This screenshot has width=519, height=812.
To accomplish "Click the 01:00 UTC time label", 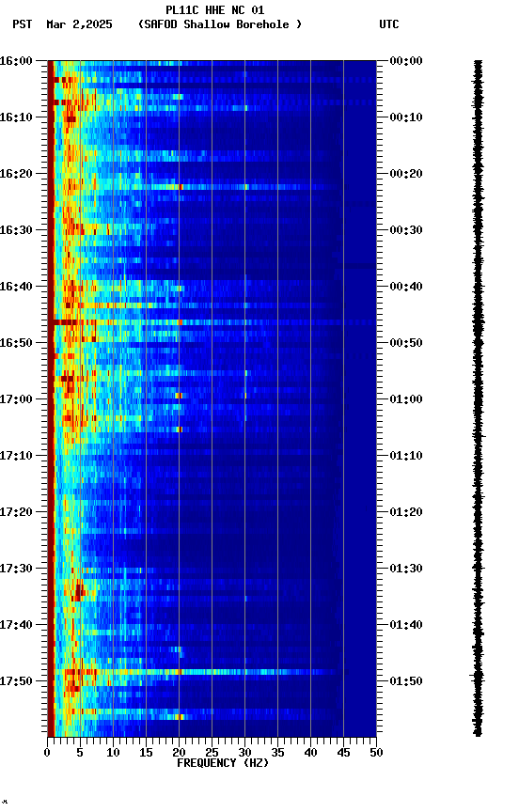I will (x=406, y=399).
